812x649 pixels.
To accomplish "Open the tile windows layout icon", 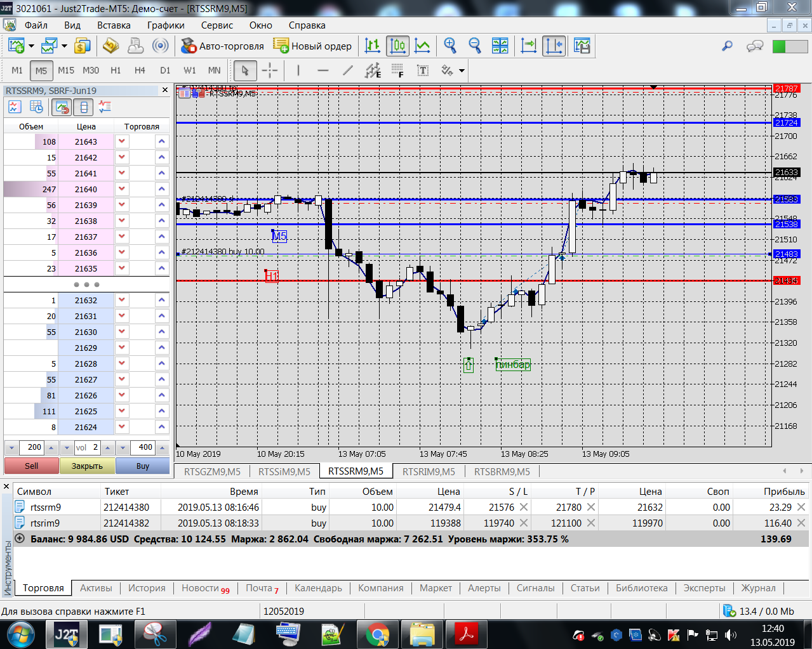I will tap(500, 46).
